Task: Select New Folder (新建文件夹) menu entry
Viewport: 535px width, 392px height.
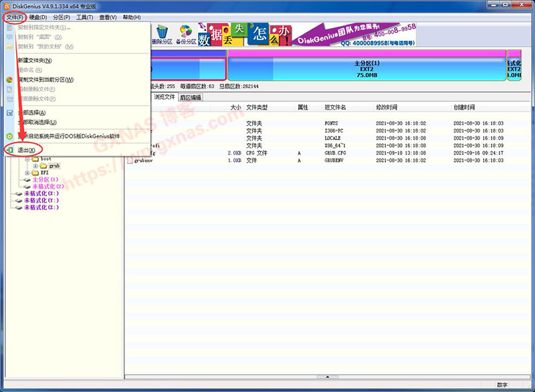Action: pos(35,60)
